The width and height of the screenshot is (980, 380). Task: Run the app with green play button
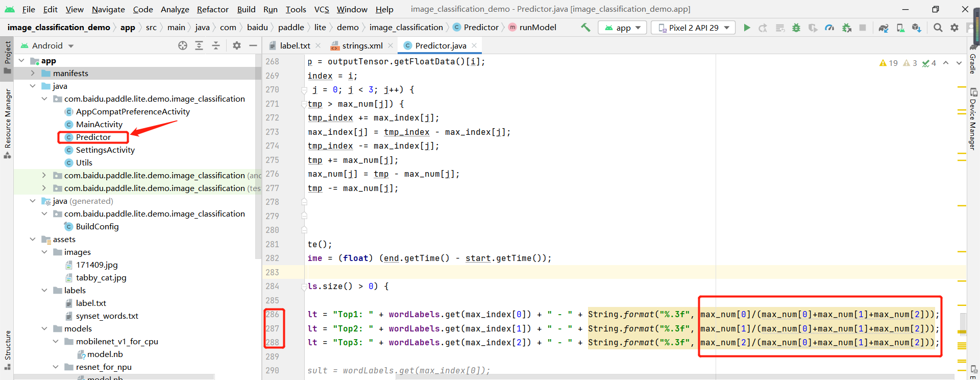pos(747,28)
